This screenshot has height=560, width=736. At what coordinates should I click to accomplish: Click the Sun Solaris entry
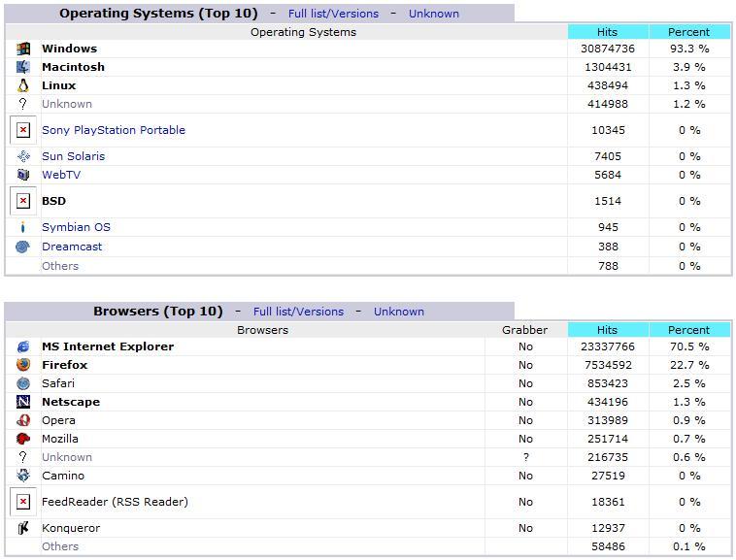73,156
